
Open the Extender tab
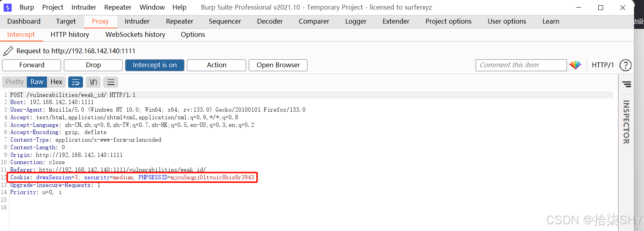[396, 21]
